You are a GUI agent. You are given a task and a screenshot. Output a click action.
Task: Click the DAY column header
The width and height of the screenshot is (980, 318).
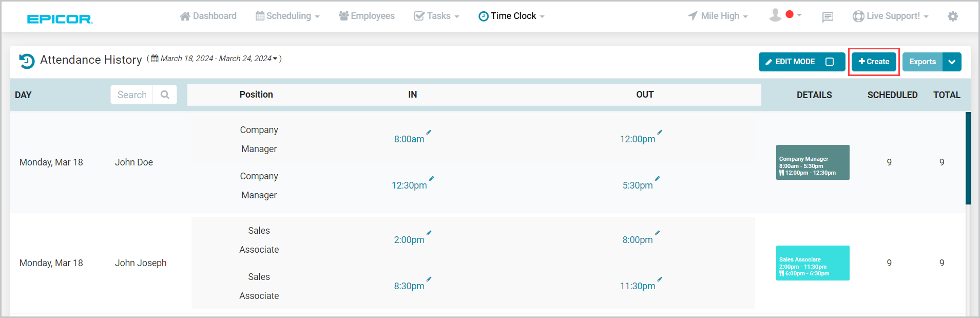[x=23, y=95]
